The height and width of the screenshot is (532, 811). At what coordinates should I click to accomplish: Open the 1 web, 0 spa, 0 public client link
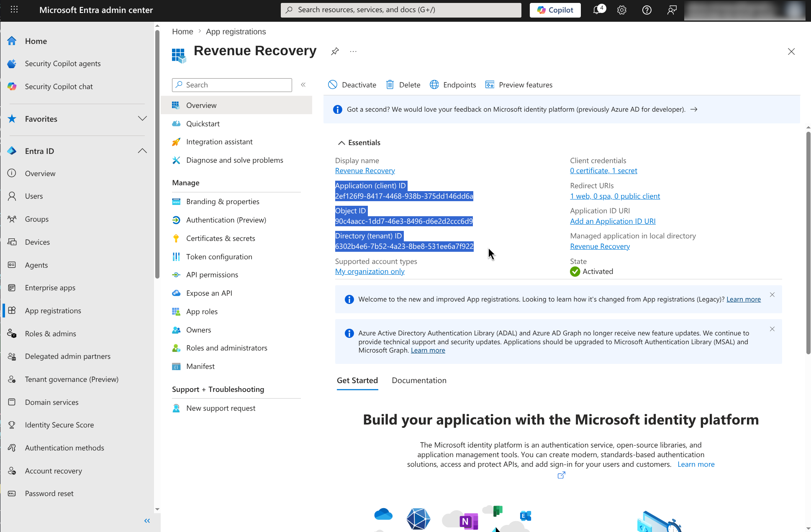click(615, 196)
